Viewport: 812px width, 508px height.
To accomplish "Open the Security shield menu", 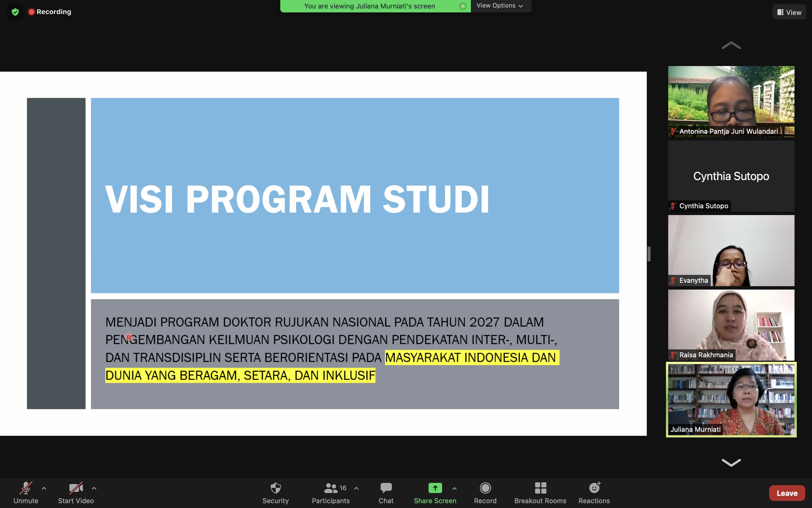I will [x=275, y=493].
